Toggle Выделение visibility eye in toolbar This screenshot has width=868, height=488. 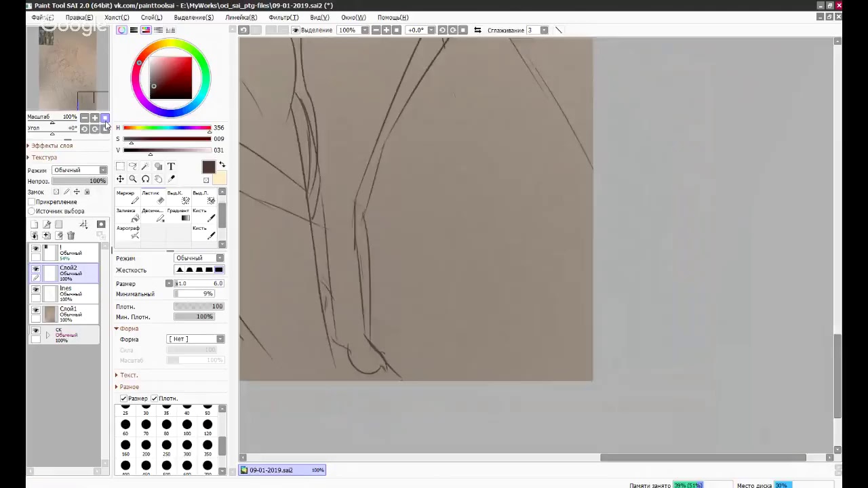click(295, 30)
